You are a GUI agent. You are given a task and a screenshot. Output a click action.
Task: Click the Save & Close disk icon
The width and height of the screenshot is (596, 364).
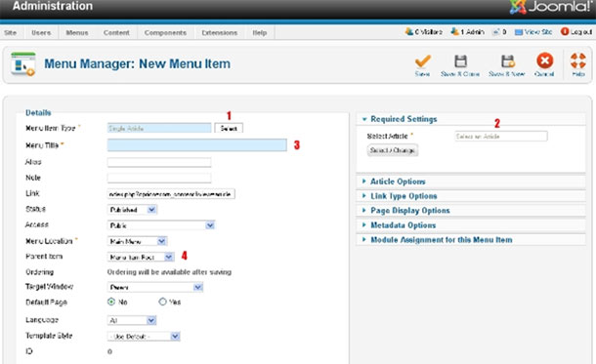pyautogui.click(x=460, y=61)
